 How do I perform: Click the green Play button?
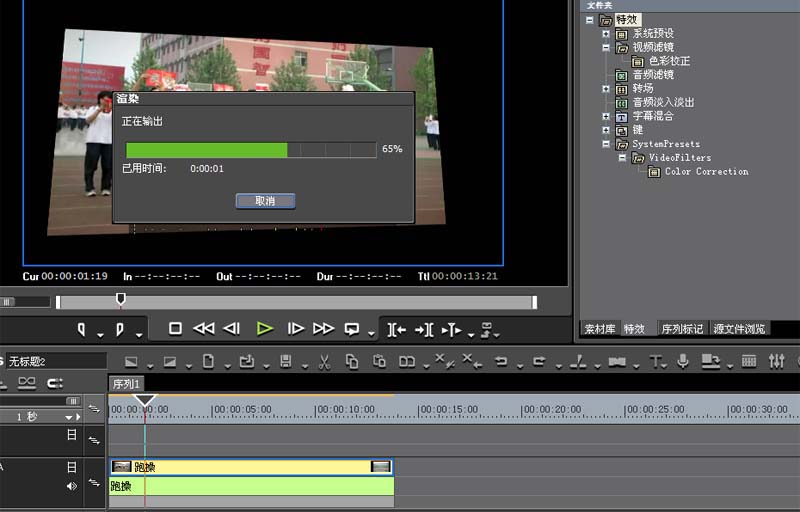click(x=264, y=328)
